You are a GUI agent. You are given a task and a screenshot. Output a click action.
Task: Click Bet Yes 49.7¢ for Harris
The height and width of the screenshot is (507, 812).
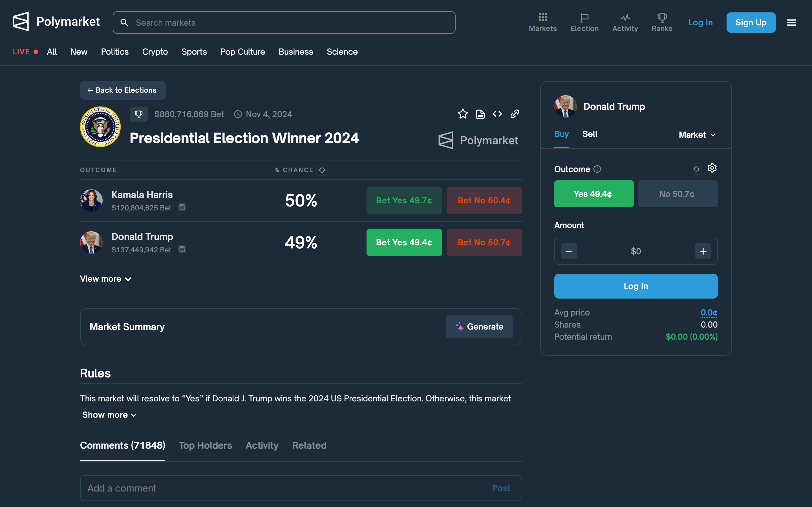click(x=404, y=201)
